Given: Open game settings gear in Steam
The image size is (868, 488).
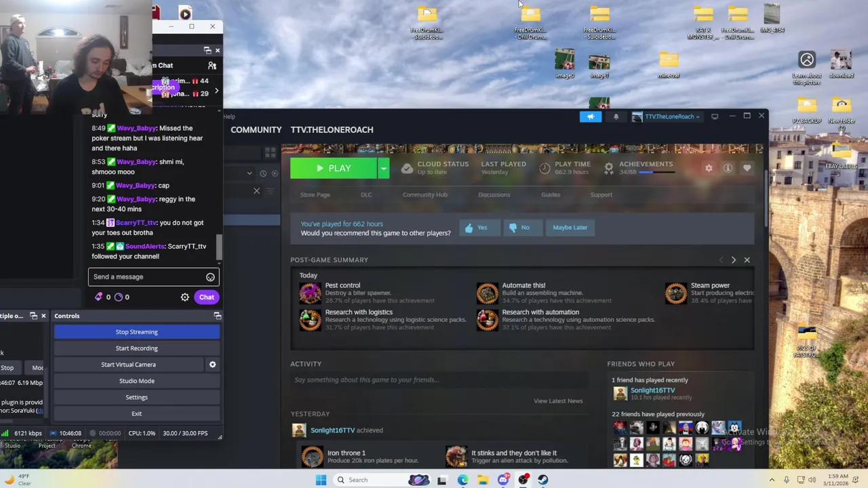Looking at the screenshot, I should click(x=709, y=168).
